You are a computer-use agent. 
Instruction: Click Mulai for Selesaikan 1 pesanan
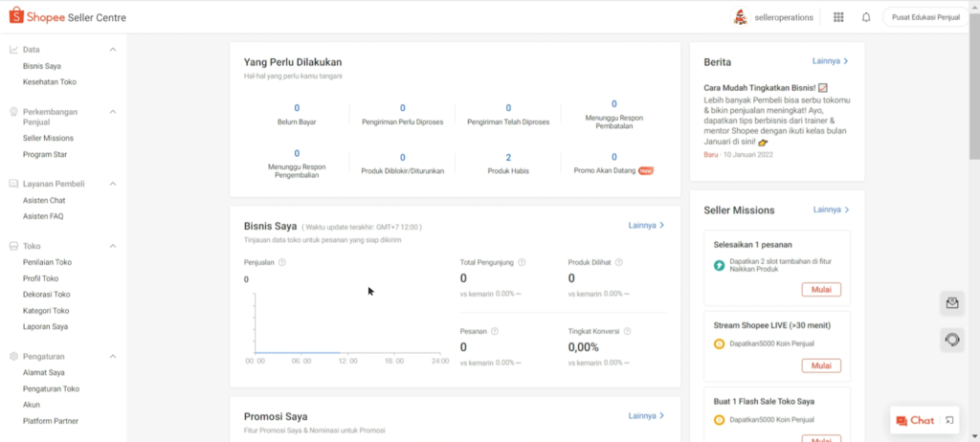(x=821, y=290)
